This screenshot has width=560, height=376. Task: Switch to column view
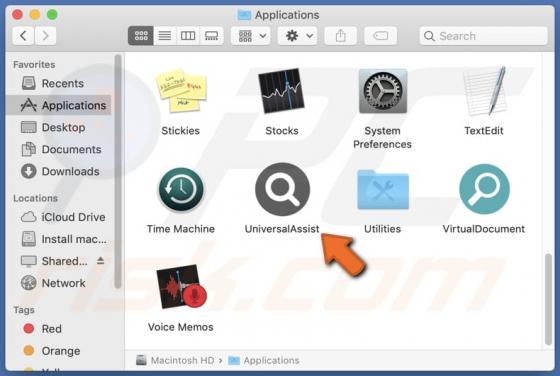[x=188, y=36]
